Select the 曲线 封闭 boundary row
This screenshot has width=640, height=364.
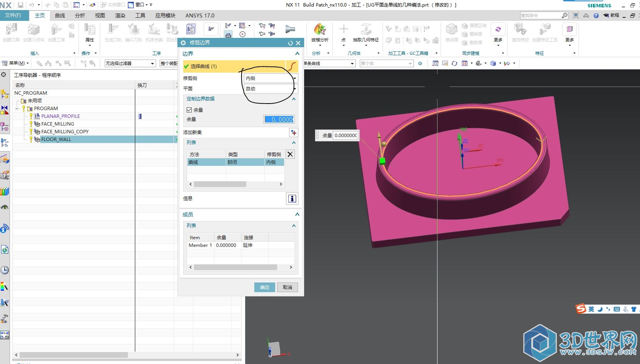click(x=236, y=162)
